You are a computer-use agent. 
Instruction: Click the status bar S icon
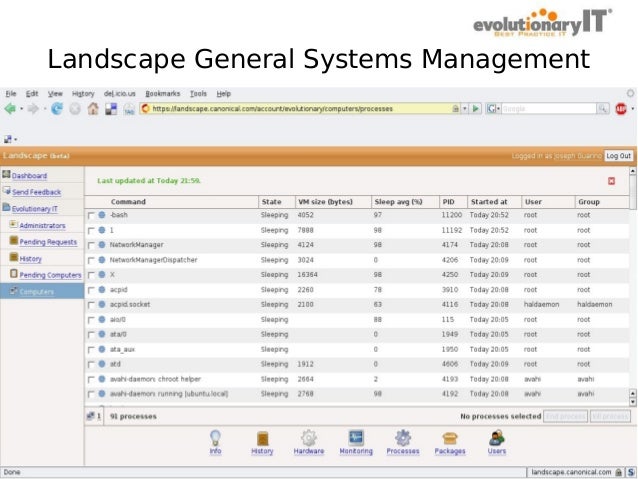pos(631,472)
